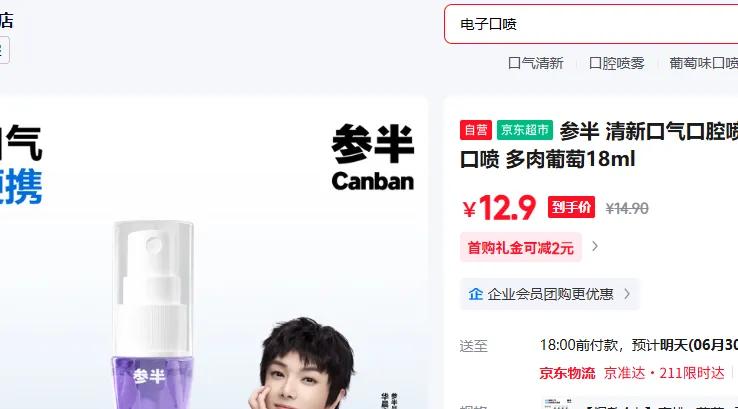This screenshot has width=738, height=409.
Task: Select the 口气清新 search suggestion
Action: (x=536, y=63)
